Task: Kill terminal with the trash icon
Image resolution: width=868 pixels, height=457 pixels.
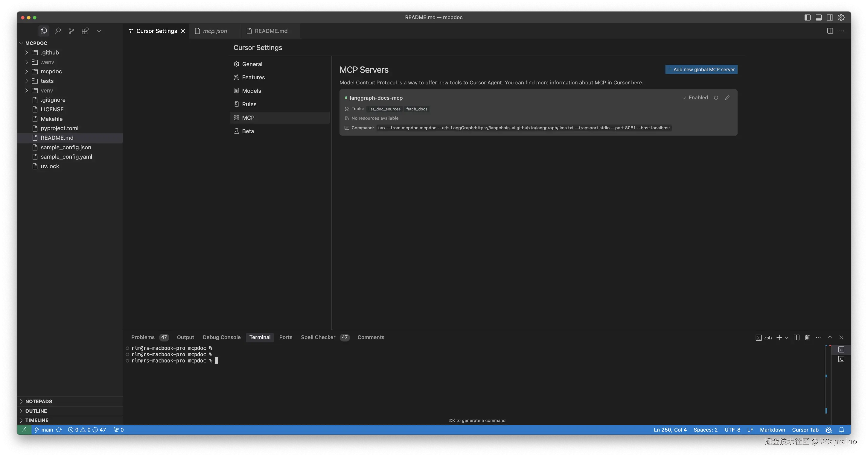Action: [x=807, y=338]
